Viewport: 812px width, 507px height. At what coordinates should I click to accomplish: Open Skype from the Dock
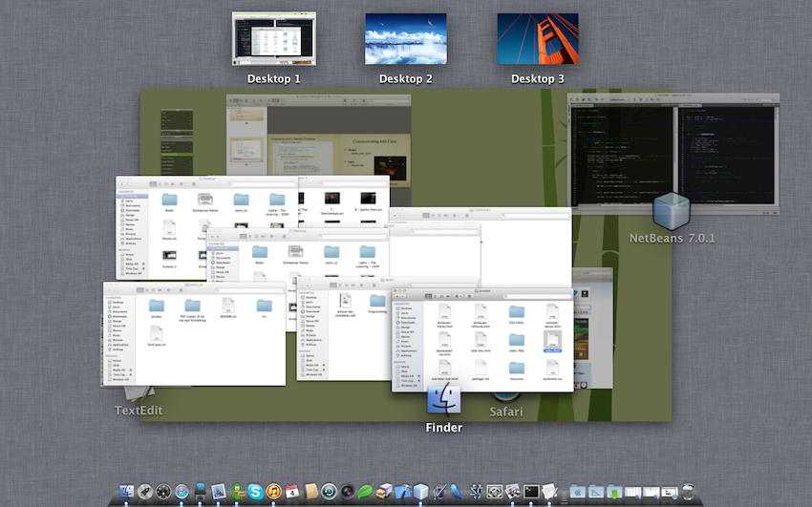point(255,492)
